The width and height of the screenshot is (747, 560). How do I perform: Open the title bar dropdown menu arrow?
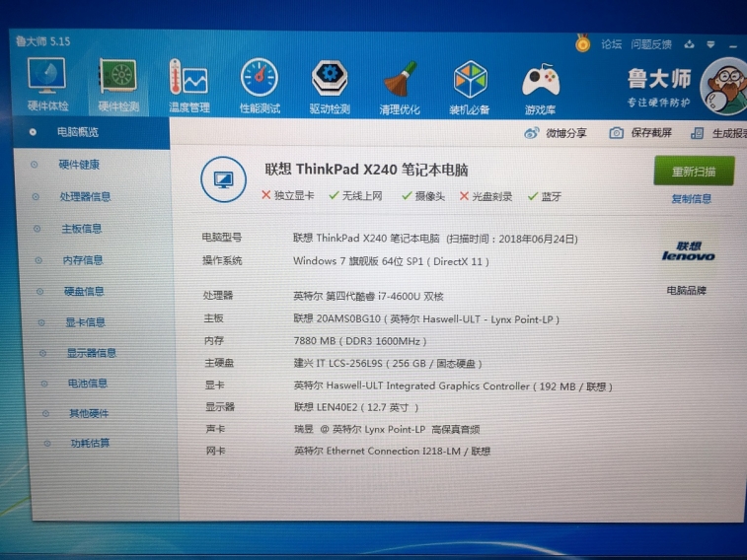coord(710,44)
